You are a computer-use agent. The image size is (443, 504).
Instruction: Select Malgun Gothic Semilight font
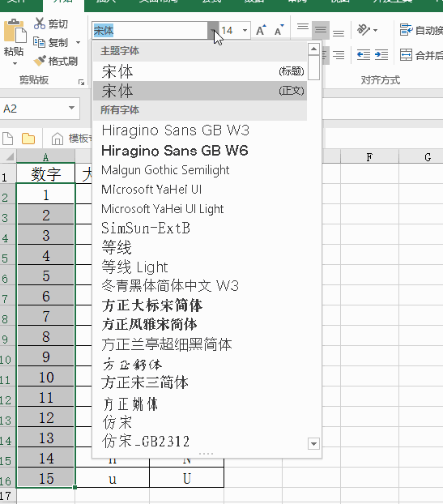[200, 169]
